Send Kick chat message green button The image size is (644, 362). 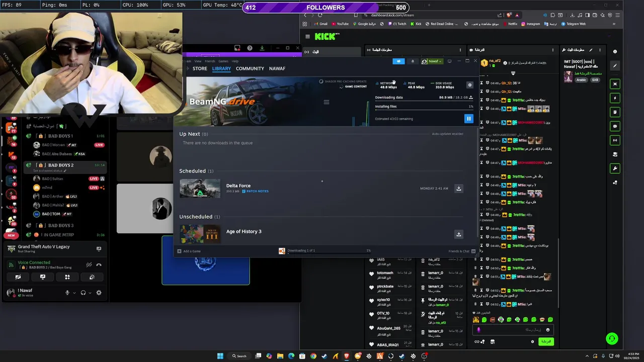[546, 342]
